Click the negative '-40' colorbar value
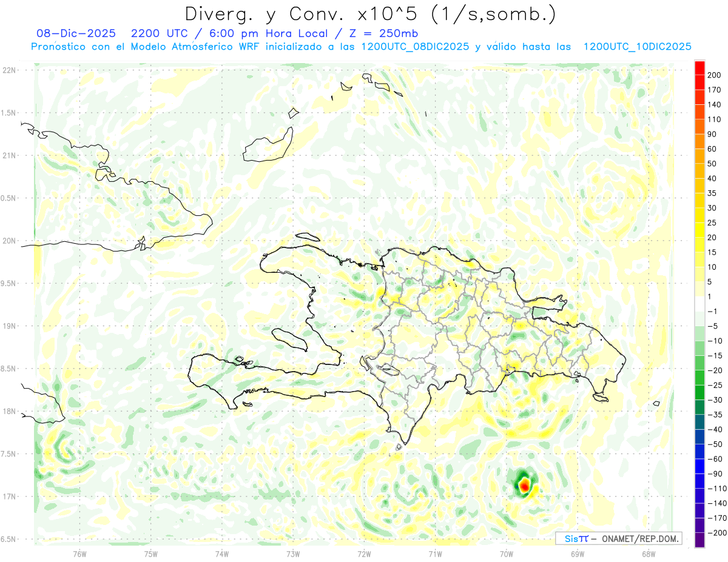 [x=715, y=430]
